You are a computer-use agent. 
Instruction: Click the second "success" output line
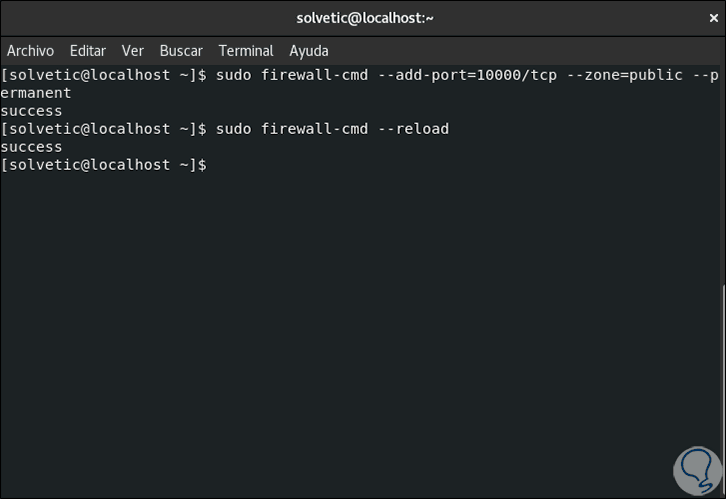coord(32,147)
